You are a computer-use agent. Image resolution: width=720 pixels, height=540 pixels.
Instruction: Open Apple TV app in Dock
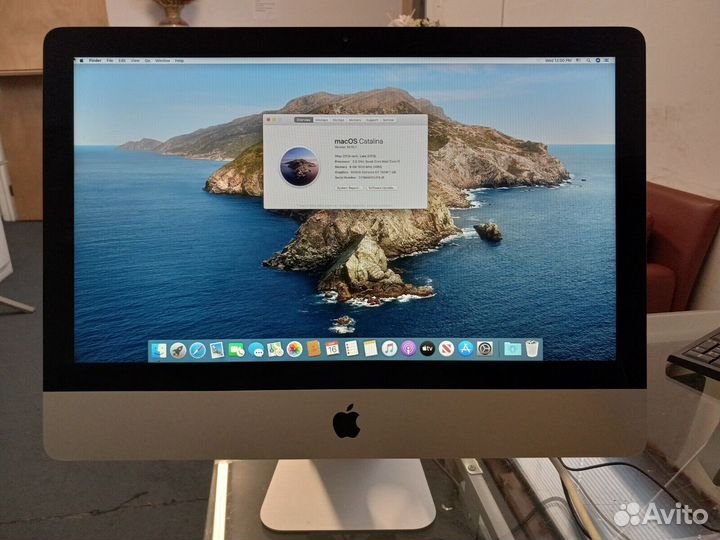pos(428,349)
